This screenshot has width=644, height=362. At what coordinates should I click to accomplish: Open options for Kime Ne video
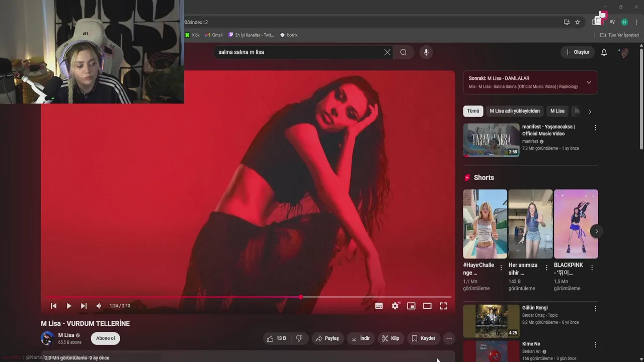[x=595, y=345]
